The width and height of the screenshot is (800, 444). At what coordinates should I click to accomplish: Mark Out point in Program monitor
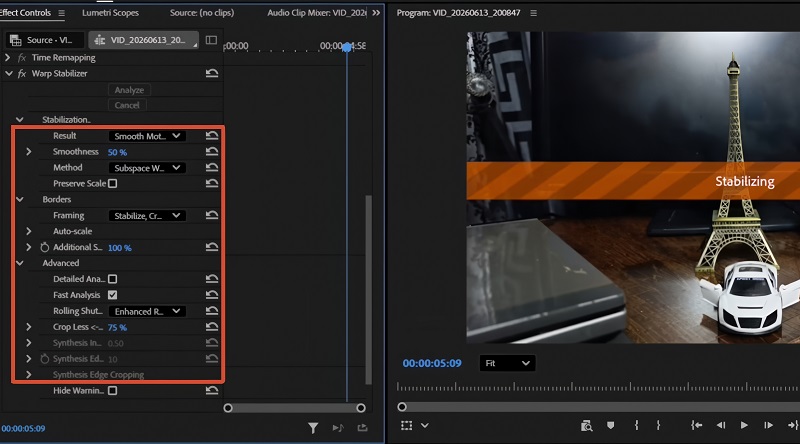point(658,425)
